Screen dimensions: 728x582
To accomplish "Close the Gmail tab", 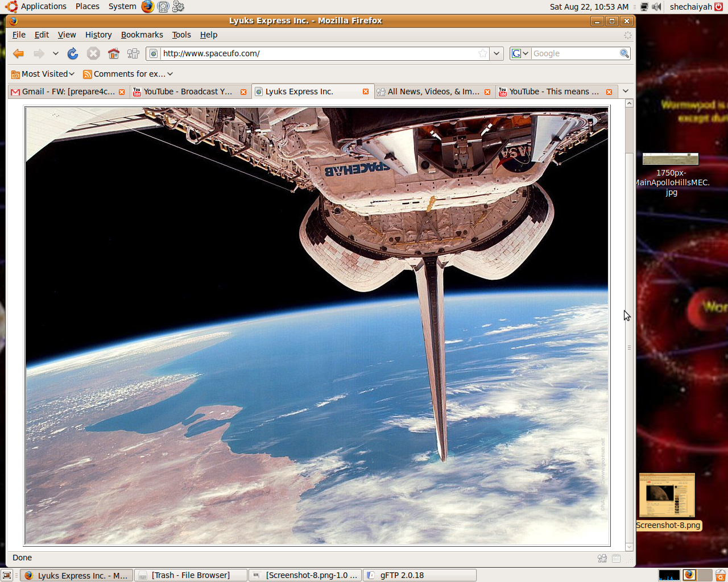I will (x=122, y=92).
